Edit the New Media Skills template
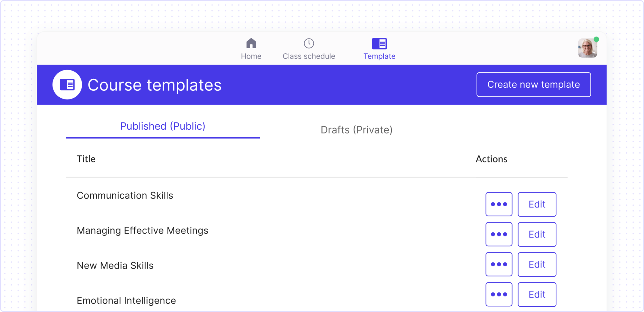The image size is (644, 312). pyautogui.click(x=537, y=264)
